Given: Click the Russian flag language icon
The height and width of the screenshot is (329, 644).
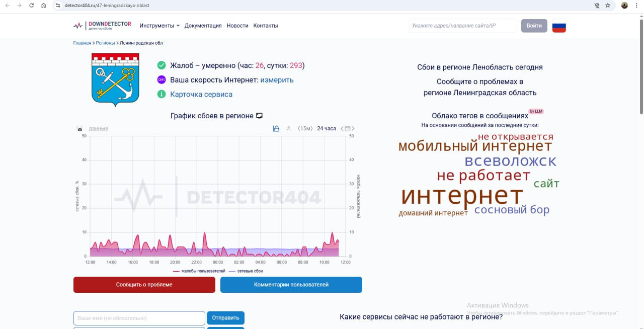Looking at the screenshot, I should click(559, 26).
